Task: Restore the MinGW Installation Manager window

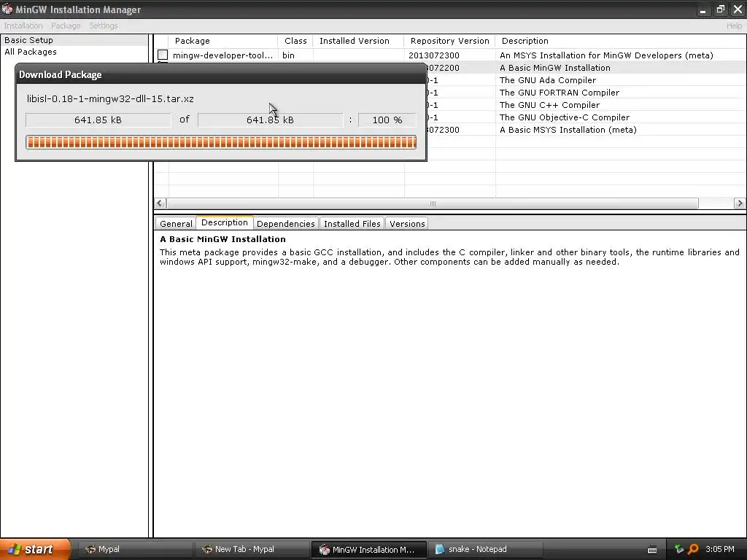Action: click(720, 9)
